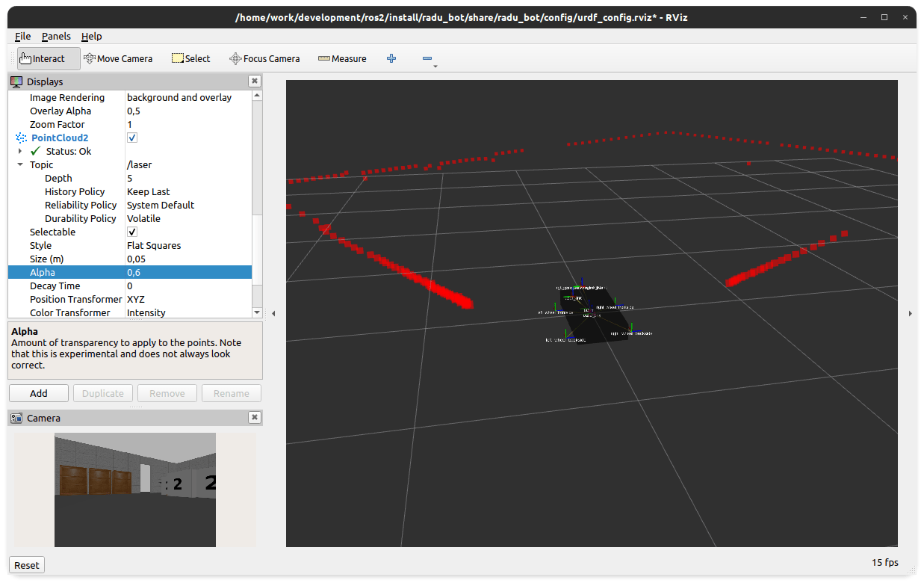This screenshot has width=924, height=583.
Task: Click the blue plus add-tool icon
Action: tap(391, 58)
